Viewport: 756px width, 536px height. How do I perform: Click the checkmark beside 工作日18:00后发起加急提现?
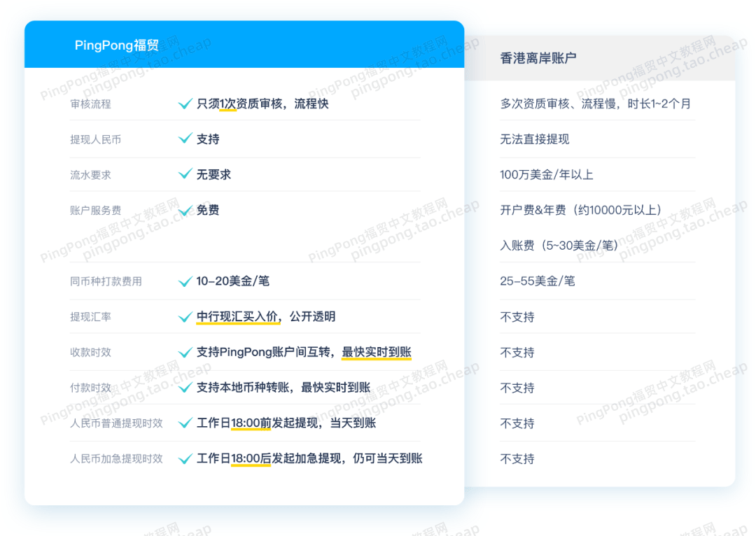[185, 459]
